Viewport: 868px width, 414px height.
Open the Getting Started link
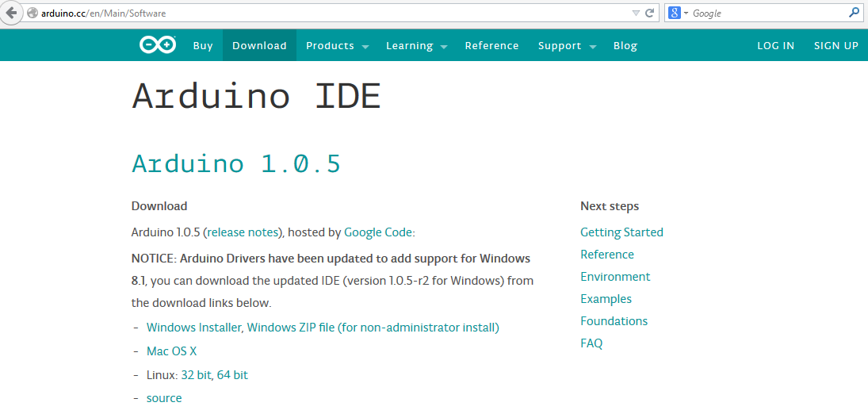pyautogui.click(x=621, y=232)
